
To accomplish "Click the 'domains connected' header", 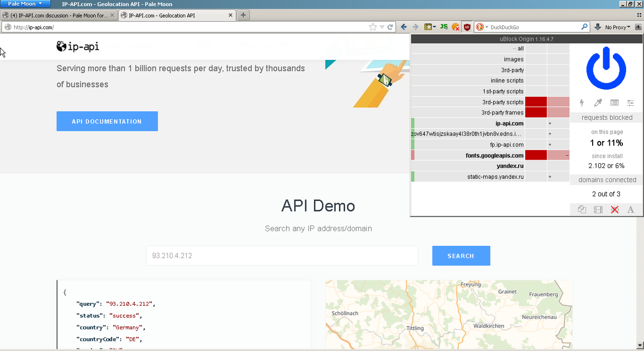I will tap(607, 180).
